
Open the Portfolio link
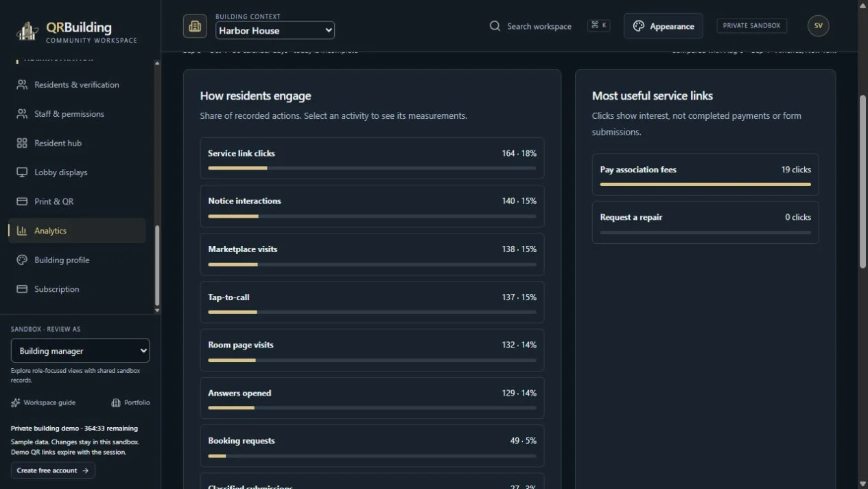(x=130, y=402)
